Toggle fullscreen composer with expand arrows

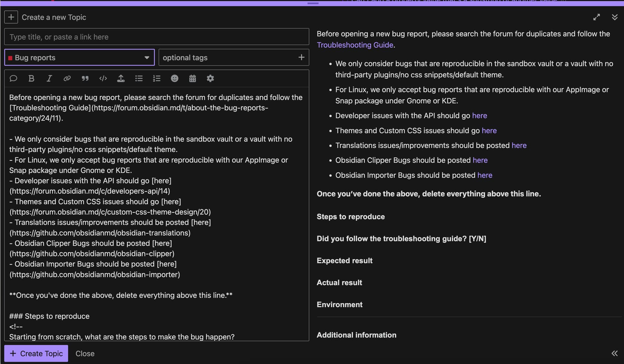tap(596, 17)
